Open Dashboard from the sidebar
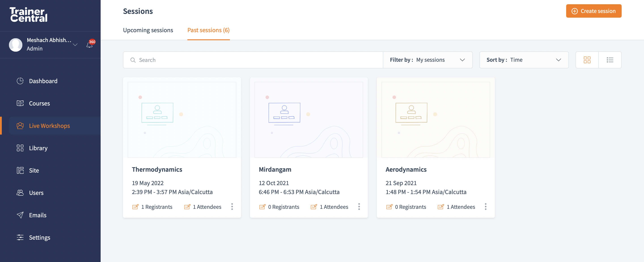 tap(43, 81)
